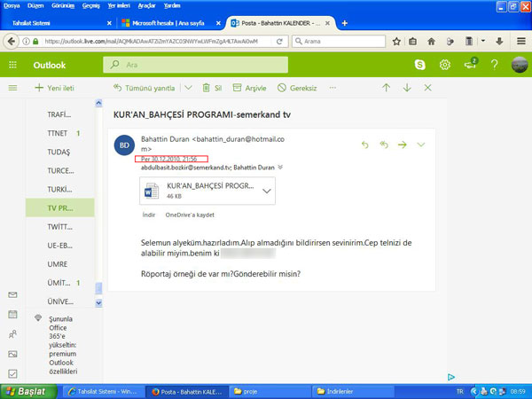Viewport: 532px width, 399px height.
Task: Toggle the hamburger folder pane menu
Action: click(x=12, y=88)
